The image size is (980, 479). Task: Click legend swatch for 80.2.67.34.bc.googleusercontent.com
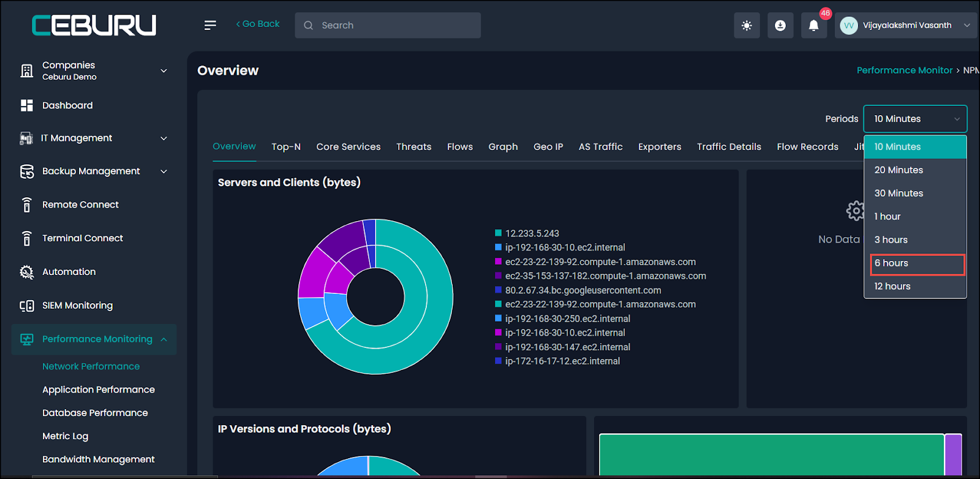499,290
